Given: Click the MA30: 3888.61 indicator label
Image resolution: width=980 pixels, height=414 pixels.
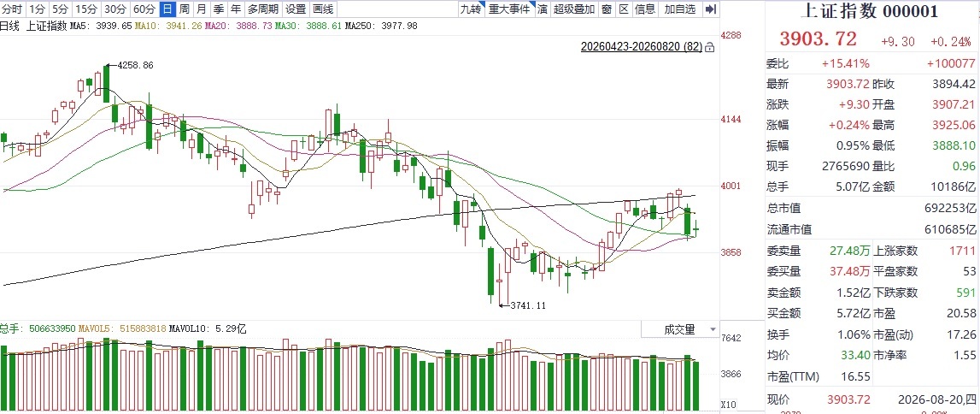Looking at the screenshot, I should tap(308, 26).
